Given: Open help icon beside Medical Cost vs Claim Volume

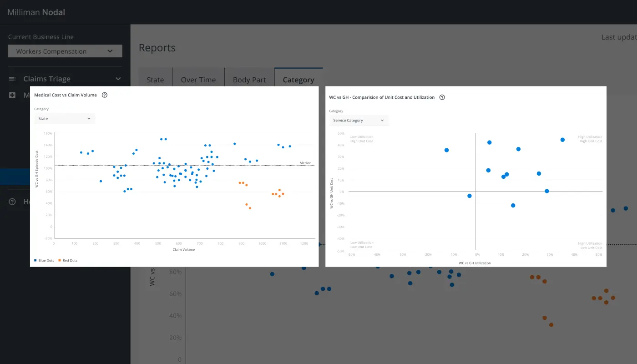Looking at the screenshot, I should [105, 95].
